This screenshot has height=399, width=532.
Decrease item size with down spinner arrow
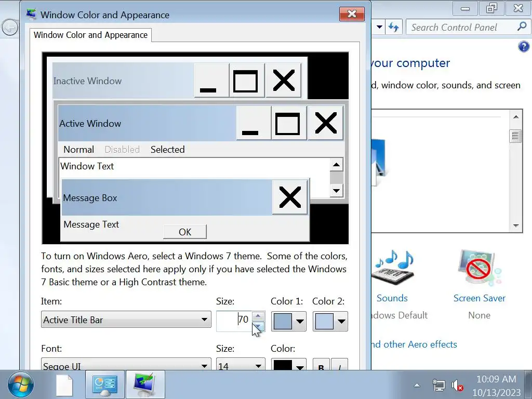(x=258, y=326)
